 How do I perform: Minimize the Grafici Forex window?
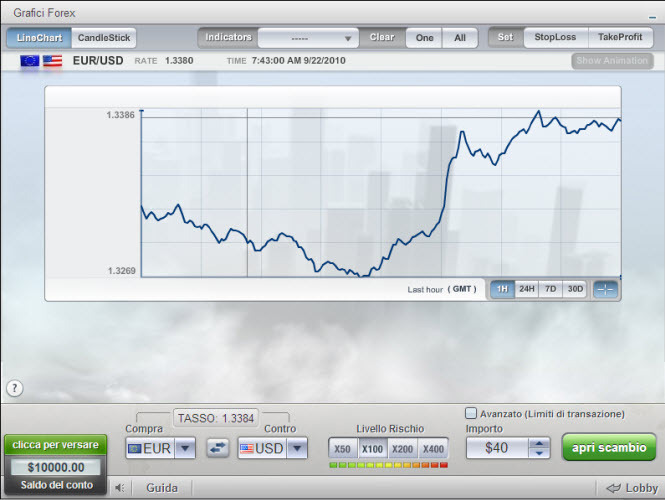click(x=652, y=17)
